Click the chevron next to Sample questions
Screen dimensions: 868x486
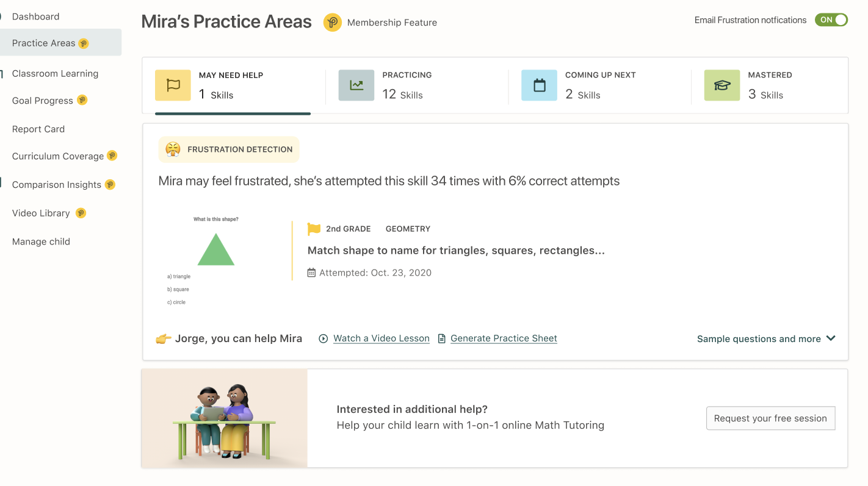[x=831, y=338]
